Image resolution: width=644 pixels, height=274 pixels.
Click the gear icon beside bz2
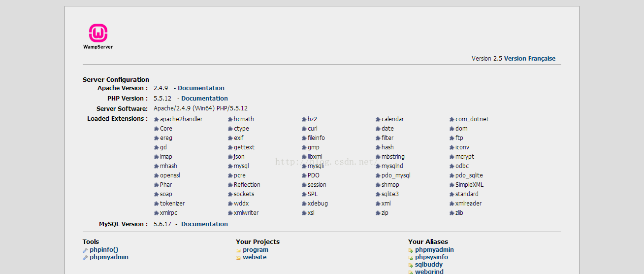click(x=304, y=119)
